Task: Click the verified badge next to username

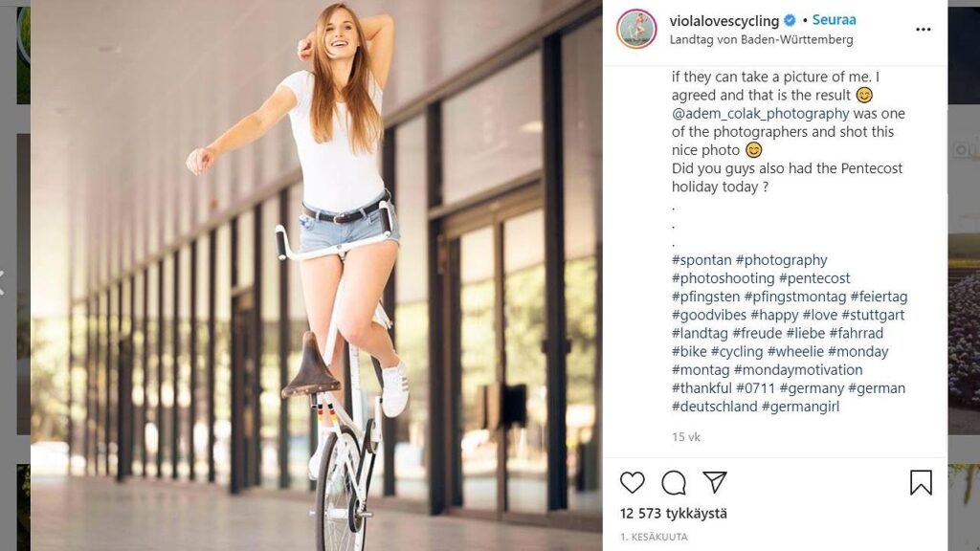Action: (790, 20)
